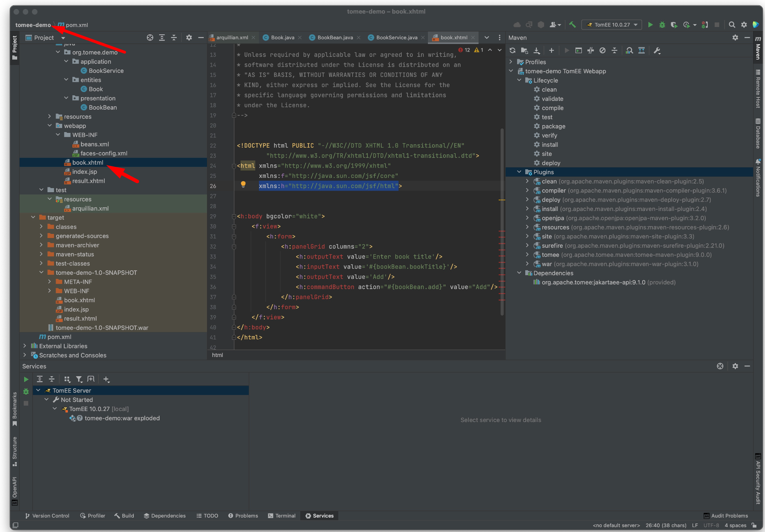The width and height of the screenshot is (765, 532).
Task: Switch to the arquillian.xml editor tab
Action: (x=232, y=38)
